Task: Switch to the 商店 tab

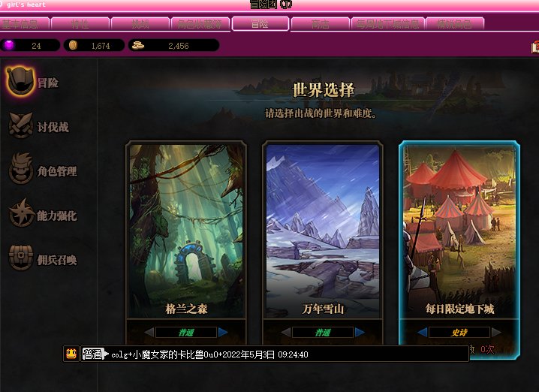Action: pos(320,24)
